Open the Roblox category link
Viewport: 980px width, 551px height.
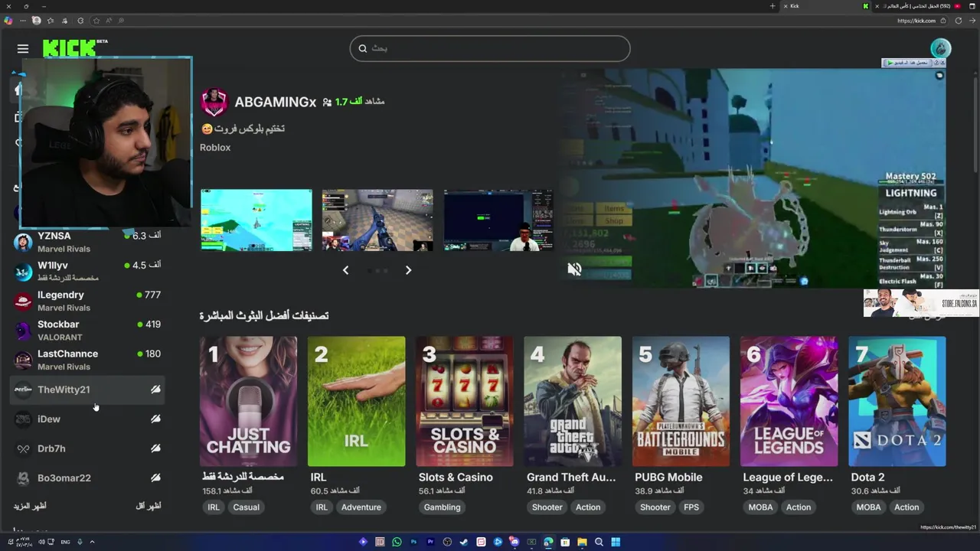pyautogui.click(x=215, y=147)
